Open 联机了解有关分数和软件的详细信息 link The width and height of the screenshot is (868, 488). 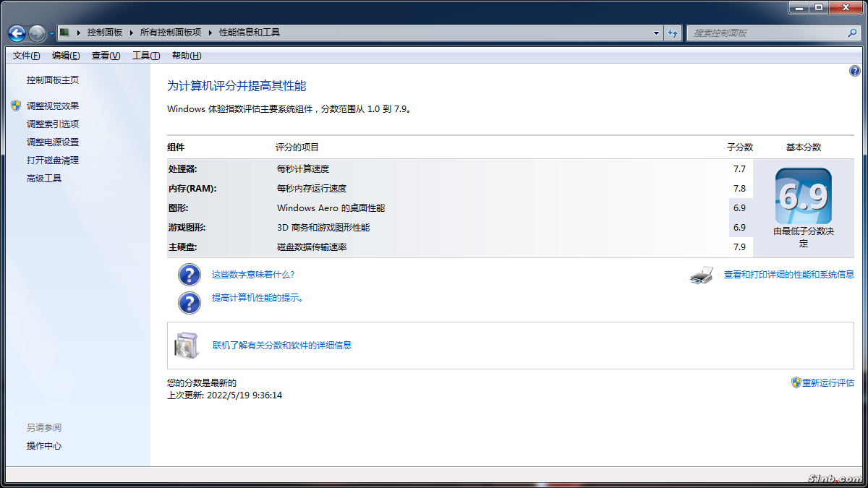tap(282, 346)
